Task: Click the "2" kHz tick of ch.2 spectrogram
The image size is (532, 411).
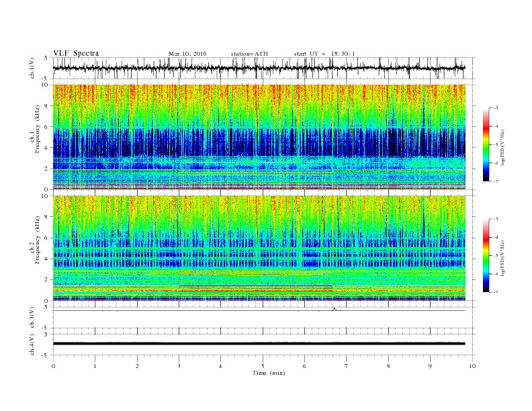Action: click(x=46, y=280)
